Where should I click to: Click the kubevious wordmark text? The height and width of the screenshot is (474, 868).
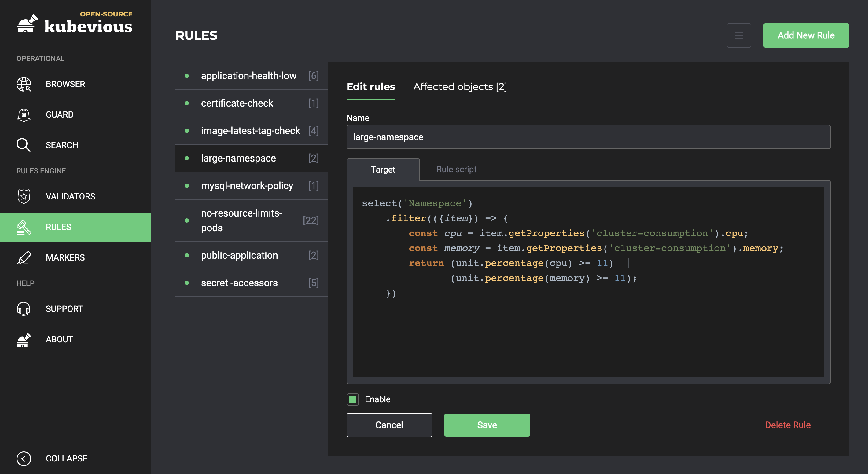[x=88, y=27]
